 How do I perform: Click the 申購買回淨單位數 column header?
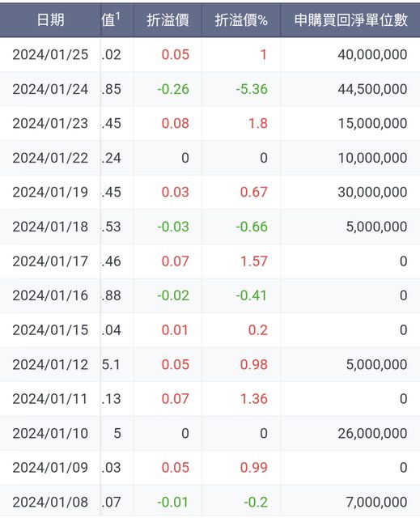[x=350, y=20]
